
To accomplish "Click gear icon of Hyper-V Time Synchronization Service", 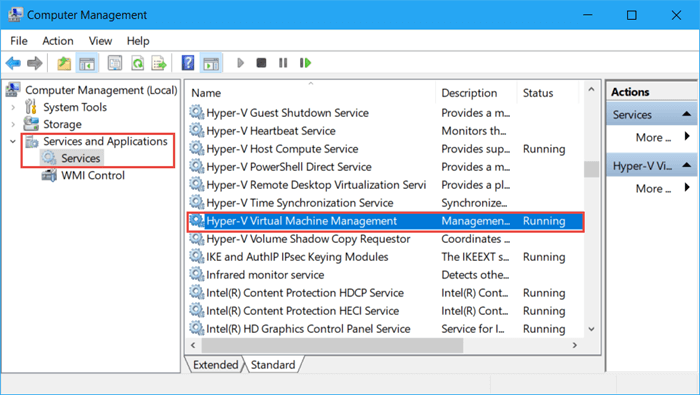I will (x=196, y=202).
